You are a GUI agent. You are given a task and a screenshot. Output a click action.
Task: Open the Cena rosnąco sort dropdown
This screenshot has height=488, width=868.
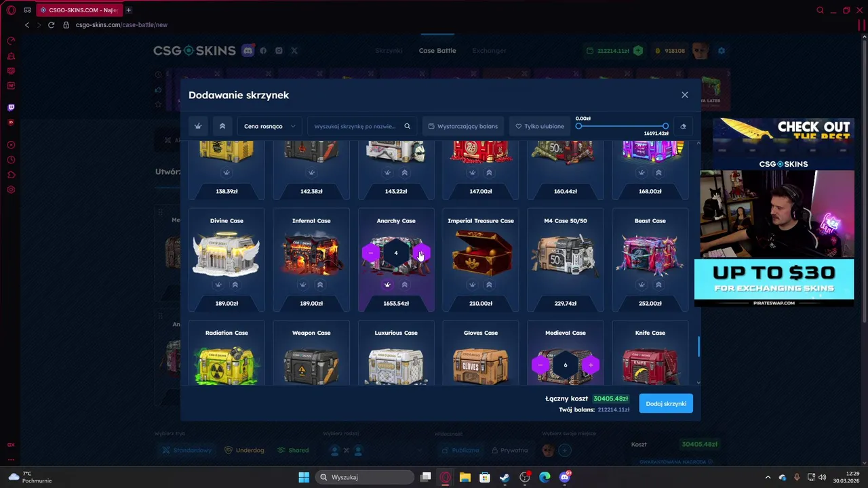pyautogui.click(x=269, y=126)
